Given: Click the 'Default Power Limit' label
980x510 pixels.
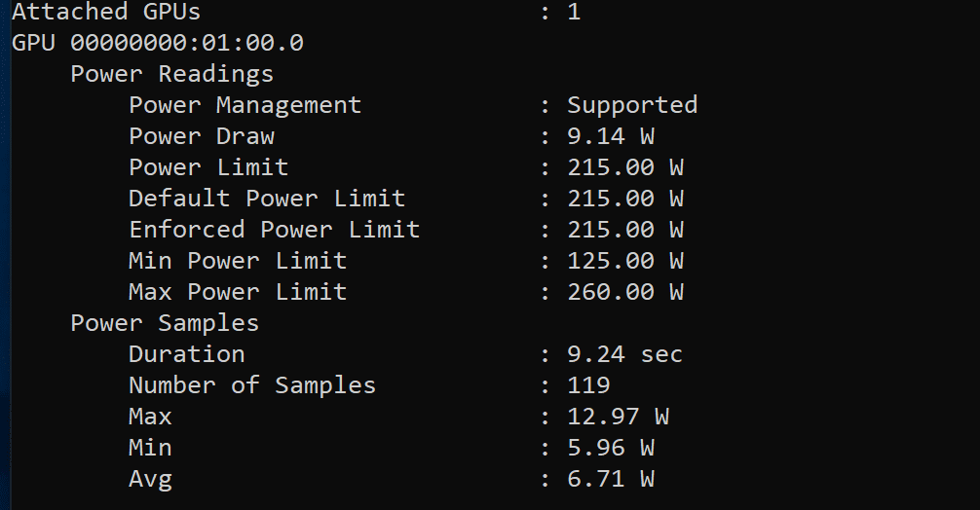Looking at the screenshot, I should click(x=267, y=200).
